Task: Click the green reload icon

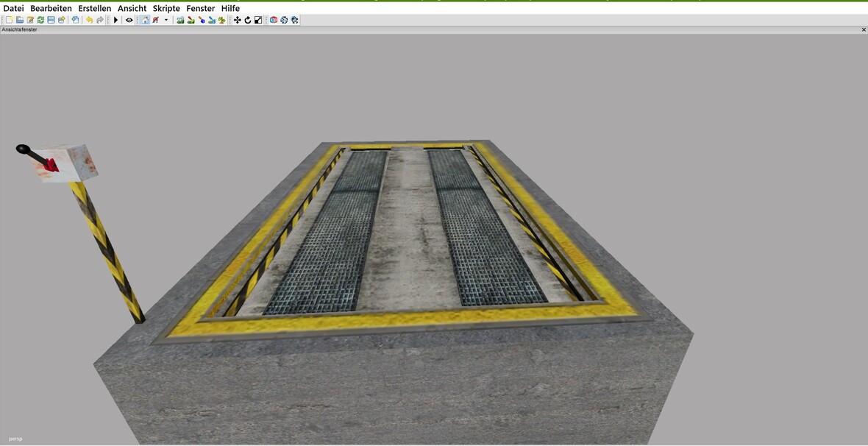Action: (x=40, y=20)
